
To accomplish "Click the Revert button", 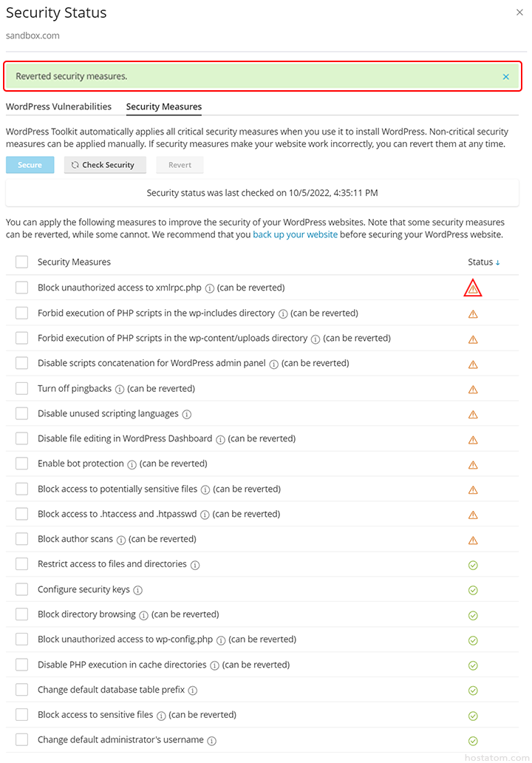I will coord(180,165).
